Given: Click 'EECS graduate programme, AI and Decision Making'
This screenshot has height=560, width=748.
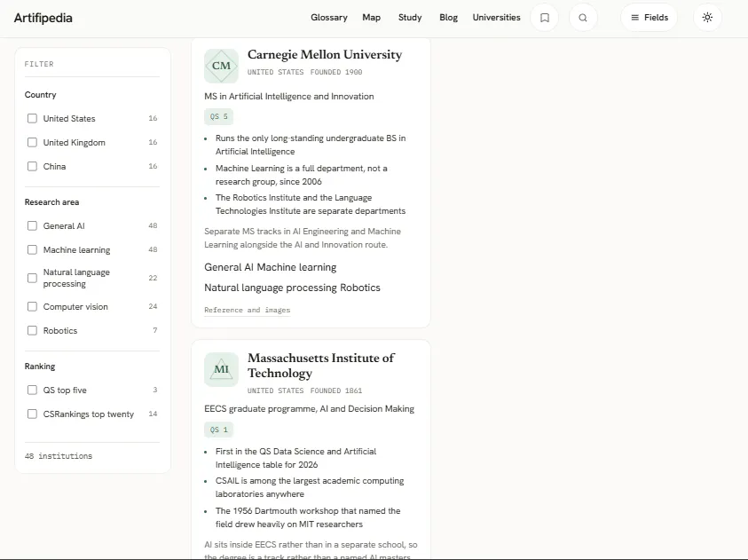Looking at the screenshot, I should pyautogui.click(x=309, y=409).
